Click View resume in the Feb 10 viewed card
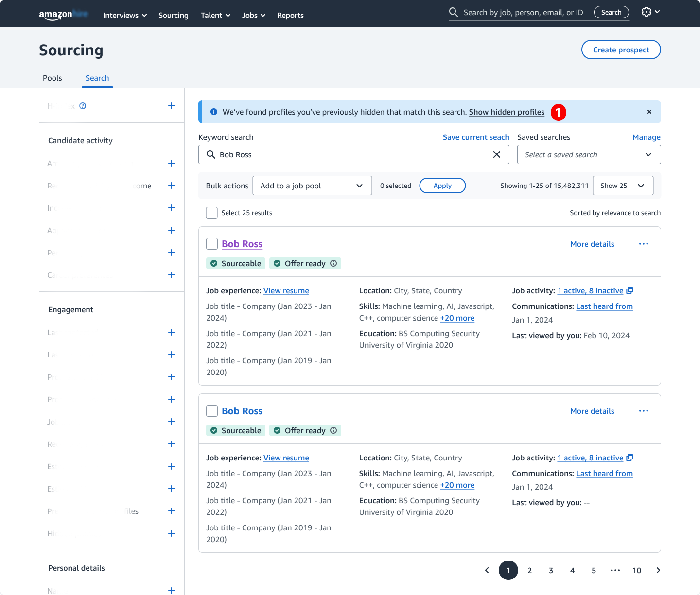 [286, 290]
